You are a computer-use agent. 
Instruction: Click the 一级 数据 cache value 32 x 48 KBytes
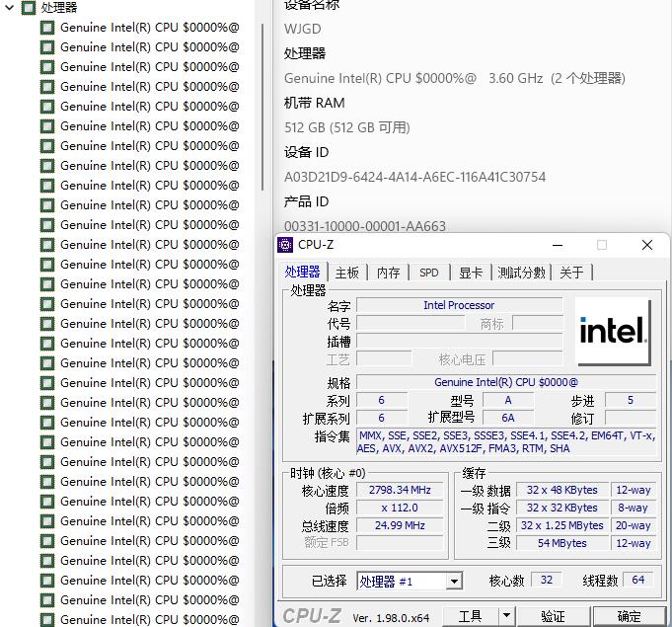pyautogui.click(x=561, y=490)
